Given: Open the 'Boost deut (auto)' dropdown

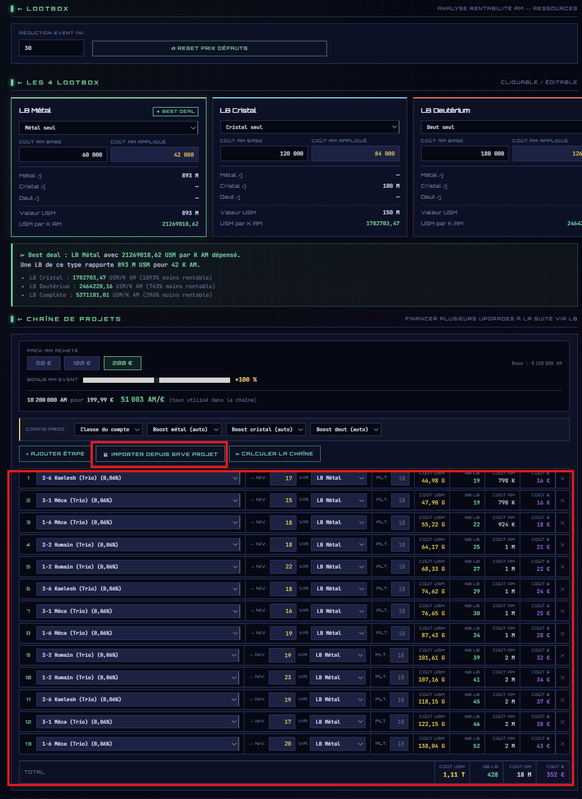Looking at the screenshot, I should pos(346,430).
